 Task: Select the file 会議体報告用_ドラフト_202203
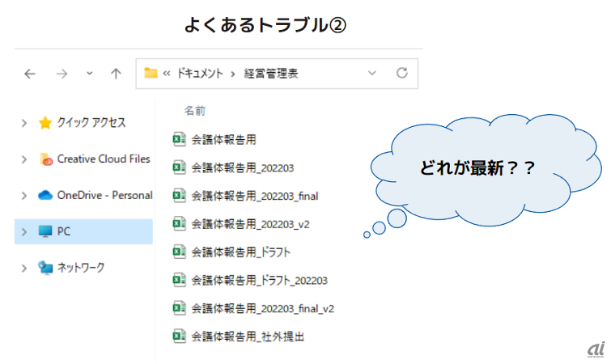click(x=260, y=280)
